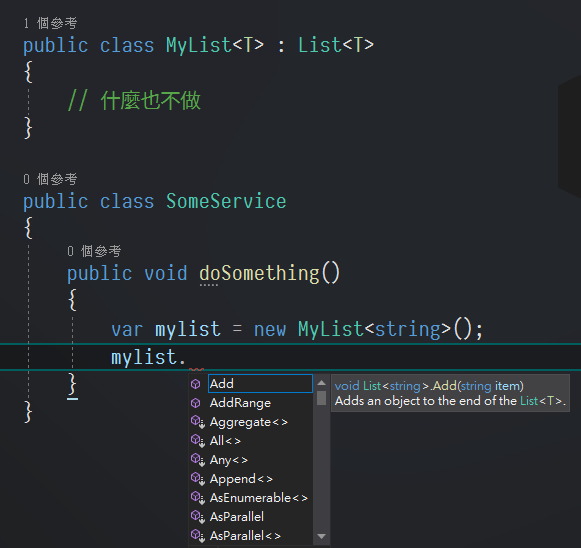Click the method icon beside AddRange
This screenshot has height=548, width=581.
(x=196, y=403)
